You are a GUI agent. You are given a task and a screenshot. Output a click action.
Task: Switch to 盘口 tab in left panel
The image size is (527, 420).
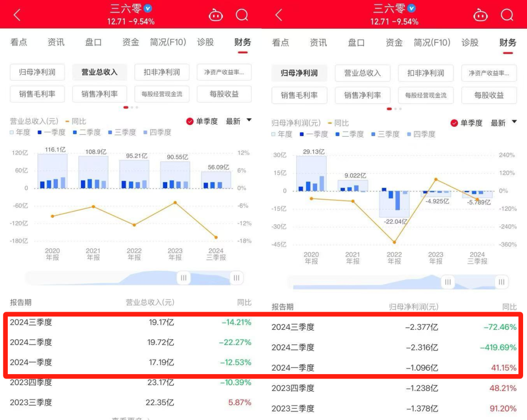[93, 42]
